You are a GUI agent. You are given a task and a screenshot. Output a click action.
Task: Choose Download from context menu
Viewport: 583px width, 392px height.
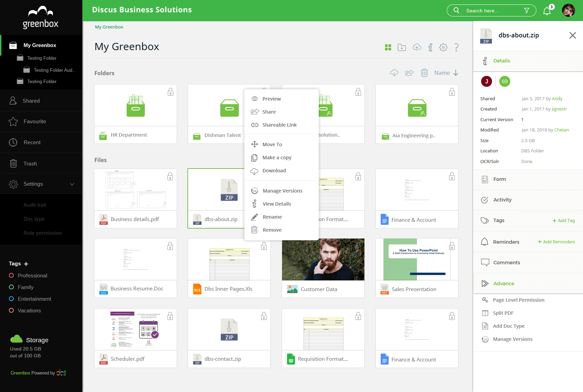point(274,171)
